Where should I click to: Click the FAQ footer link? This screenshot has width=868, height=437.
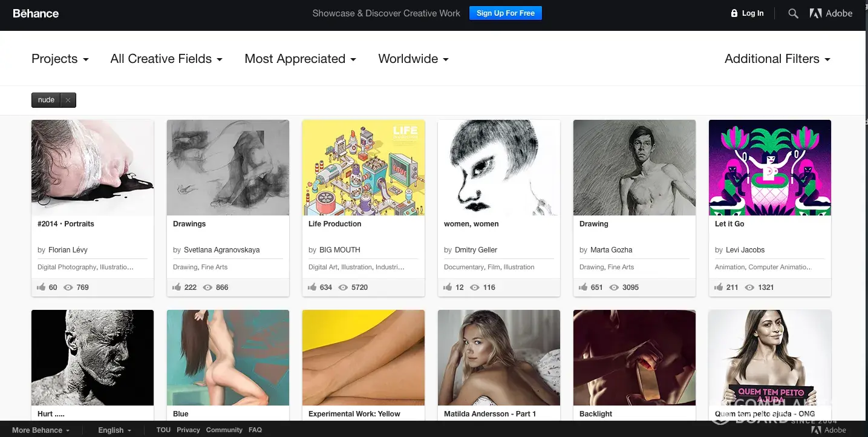coord(255,430)
